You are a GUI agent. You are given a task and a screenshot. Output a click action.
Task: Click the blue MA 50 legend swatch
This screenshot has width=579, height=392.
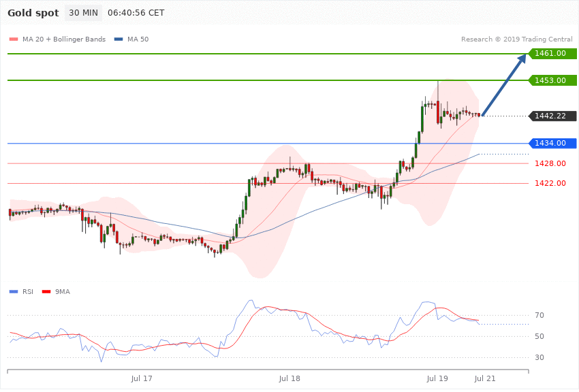tap(119, 39)
